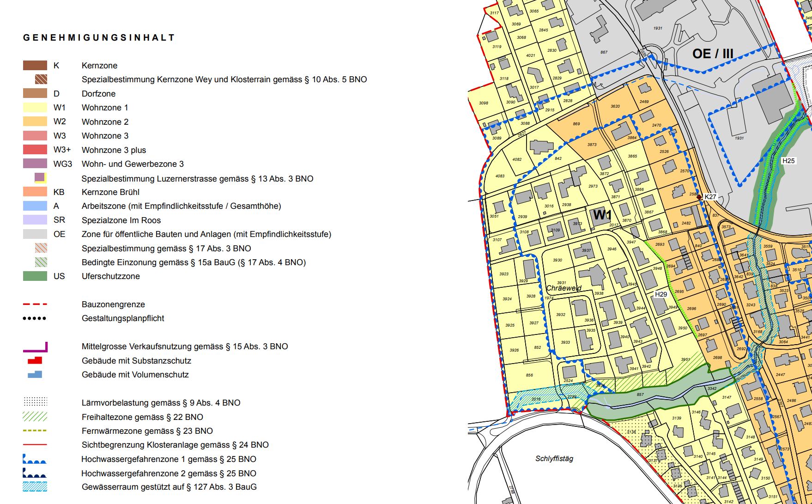Click green hatched Bedingte Einzonung symbol

click(x=41, y=262)
